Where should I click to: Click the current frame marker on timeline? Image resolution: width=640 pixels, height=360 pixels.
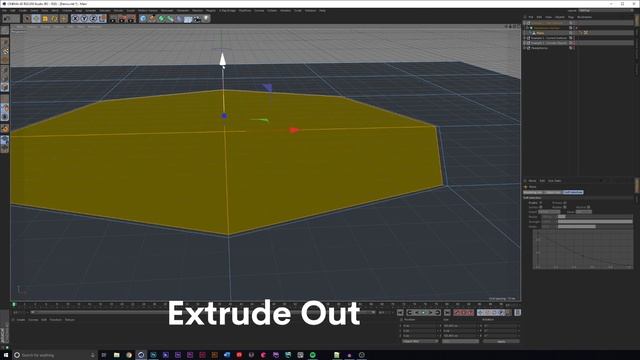(14, 304)
